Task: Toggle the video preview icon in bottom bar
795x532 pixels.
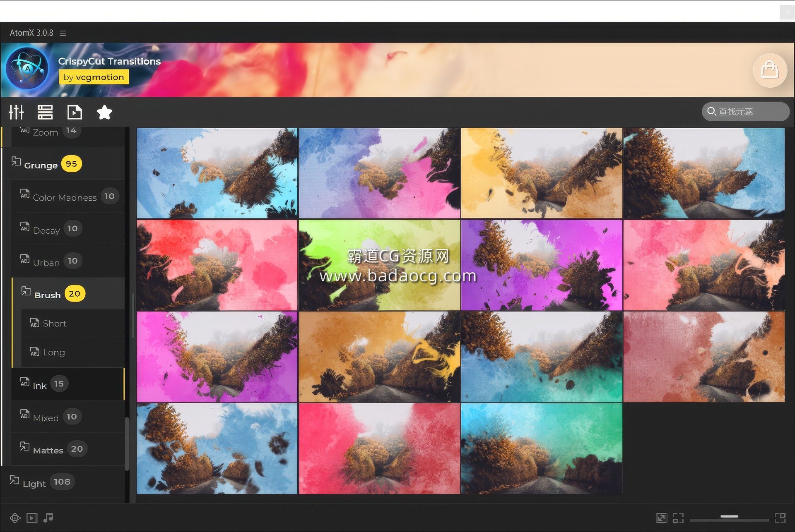Action: point(32,518)
